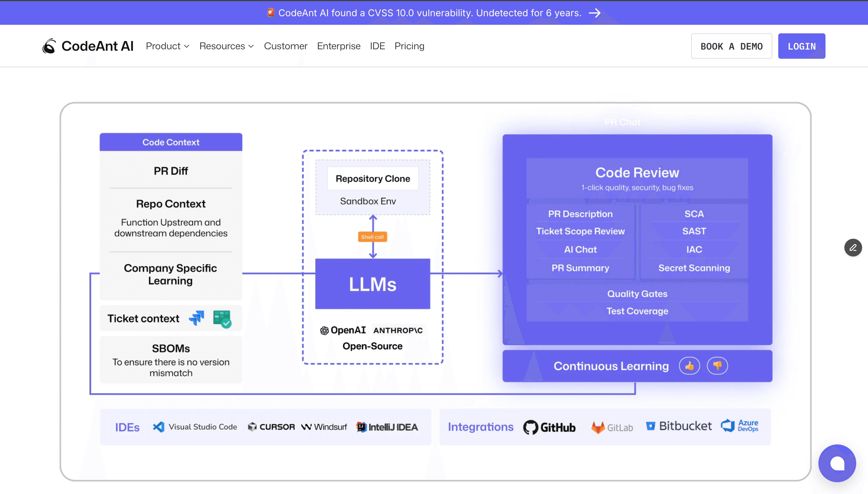This screenshot has width=868, height=494.
Task: Click the orange Shell call label
Action: click(372, 237)
